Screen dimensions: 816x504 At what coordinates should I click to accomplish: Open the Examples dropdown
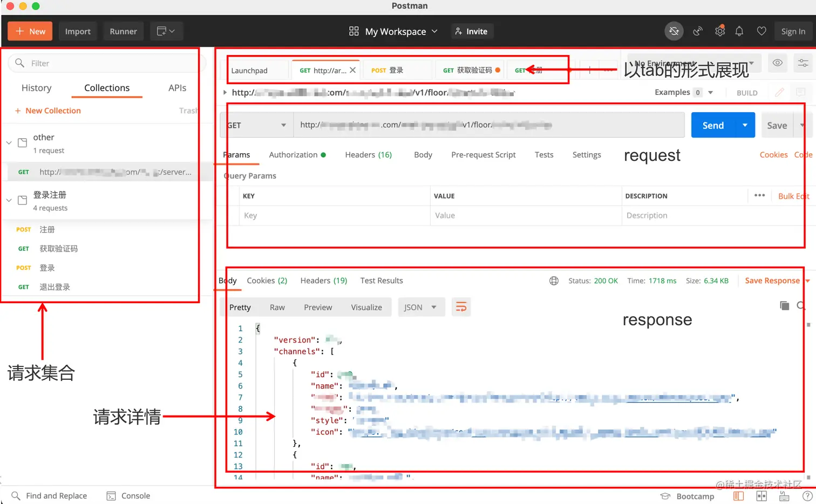coord(684,92)
